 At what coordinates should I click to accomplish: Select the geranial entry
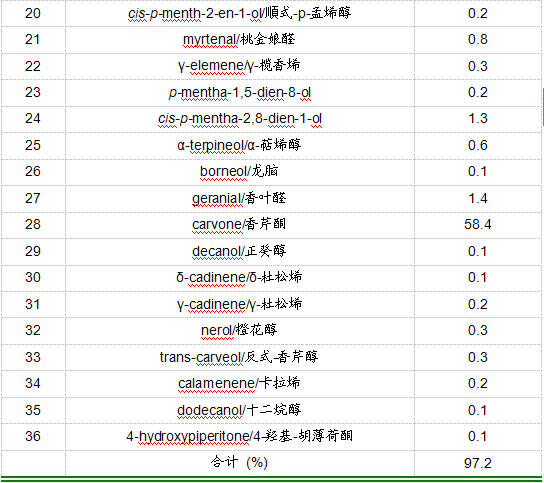coord(239,198)
